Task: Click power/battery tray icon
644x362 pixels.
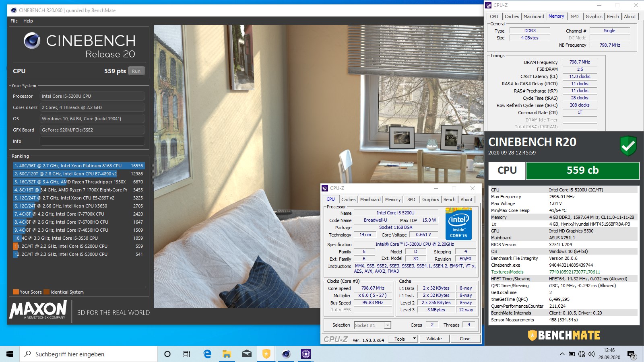Action: pyautogui.click(x=572, y=354)
